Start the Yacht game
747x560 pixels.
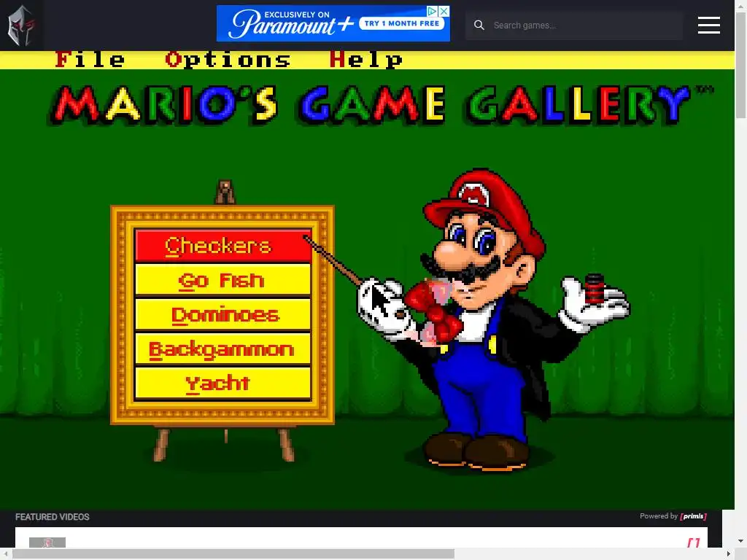pos(223,383)
